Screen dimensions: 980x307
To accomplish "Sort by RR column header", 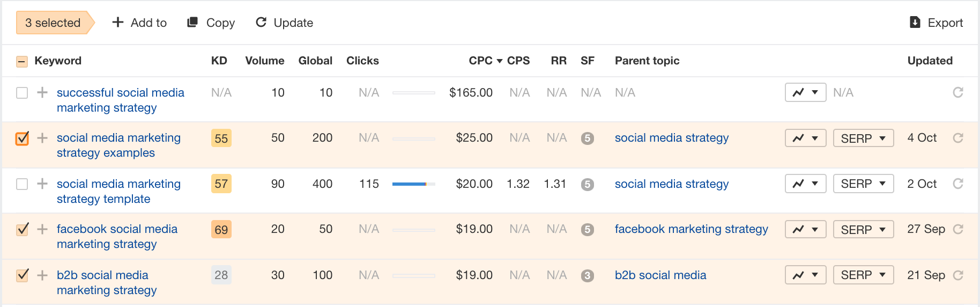I will coord(559,61).
